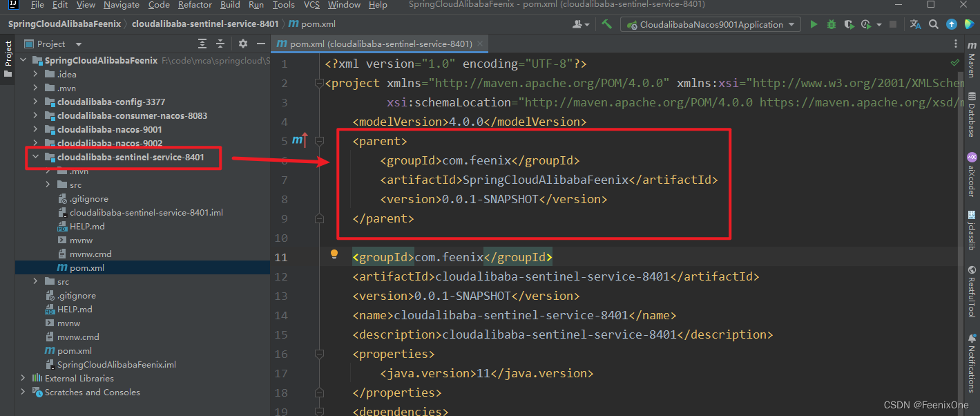
Task: Select HELP.md under cloudalibaba-sentinel-service-8401
Action: click(x=87, y=226)
